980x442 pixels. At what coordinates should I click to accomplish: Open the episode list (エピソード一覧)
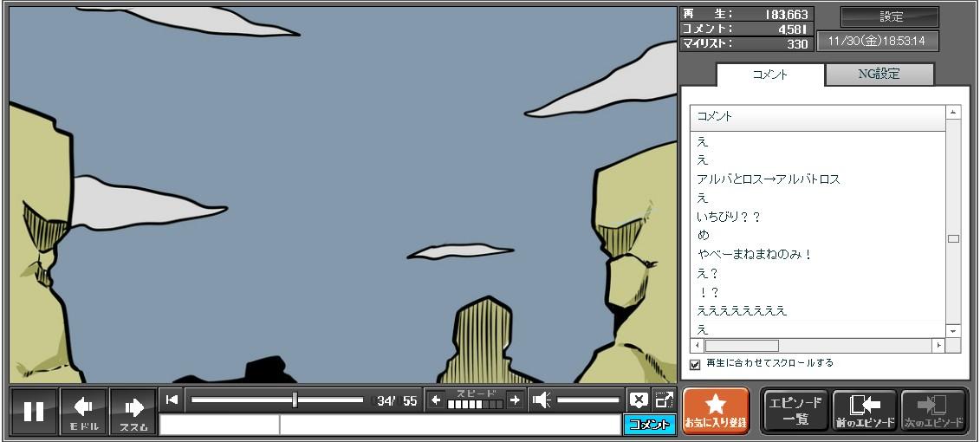[795, 411]
